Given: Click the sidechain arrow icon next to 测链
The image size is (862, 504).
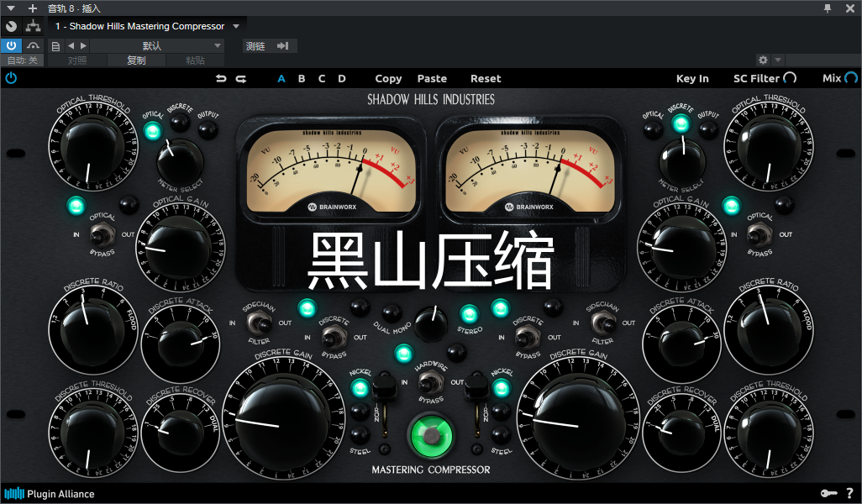Looking at the screenshot, I should pos(282,45).
